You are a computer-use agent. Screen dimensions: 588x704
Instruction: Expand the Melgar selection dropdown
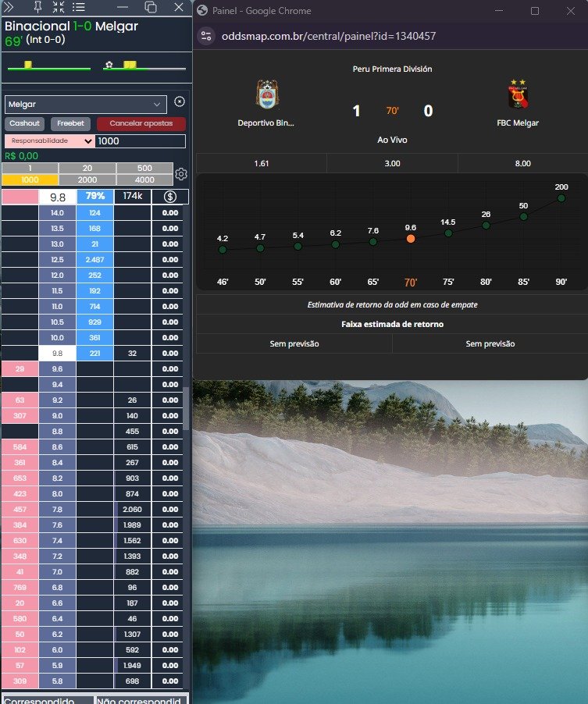point(85,104)
